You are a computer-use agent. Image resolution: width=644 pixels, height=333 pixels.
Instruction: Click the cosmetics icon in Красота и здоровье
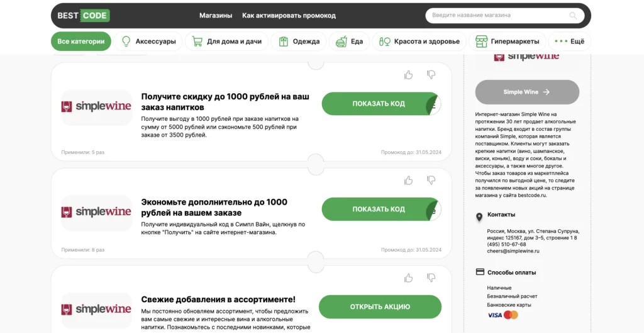[x=384, y=41]
